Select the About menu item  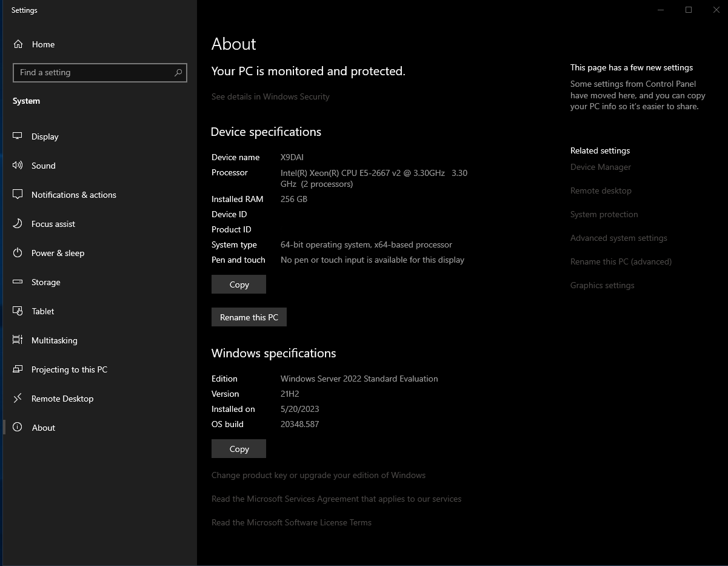click(43, 428)
